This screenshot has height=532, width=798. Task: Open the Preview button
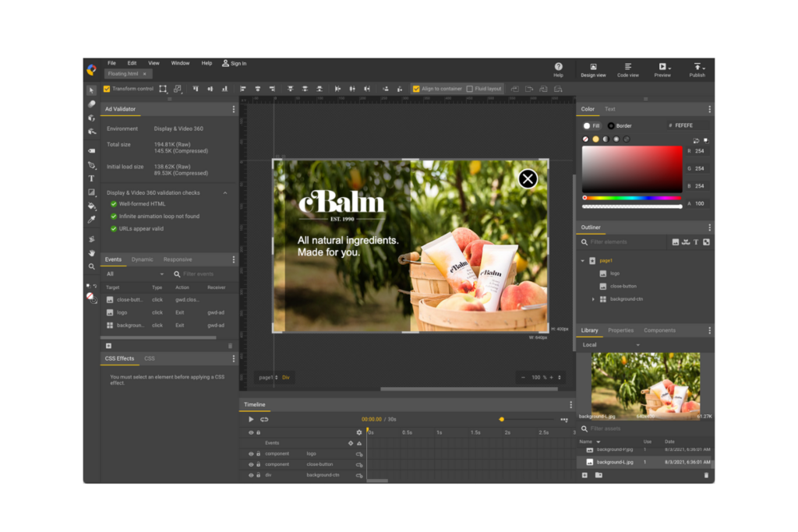[x=662, y=70]
